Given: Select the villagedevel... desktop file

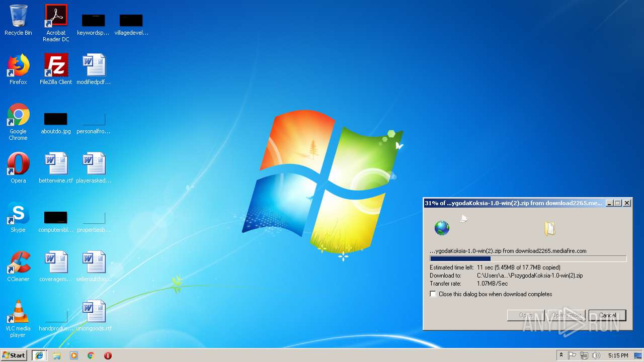Looking at the screenshot, I should point(131,24).
